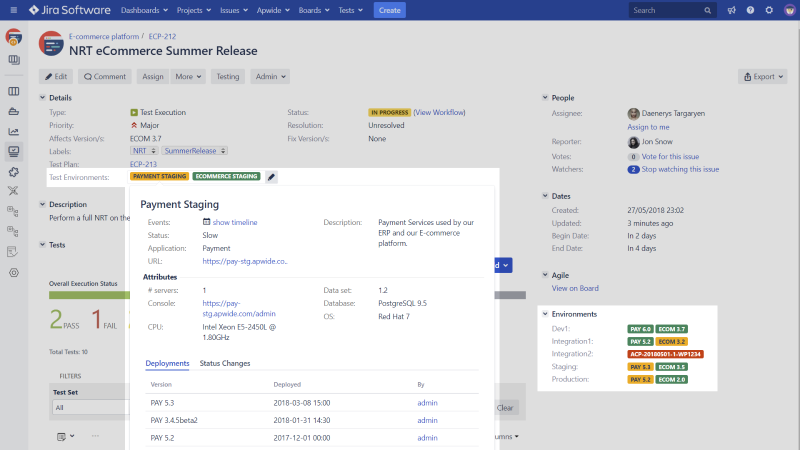The width and height of the screenshot is (800, 450).
Task: Switch to the Status Changes tab
Action: tap(225, 363)
